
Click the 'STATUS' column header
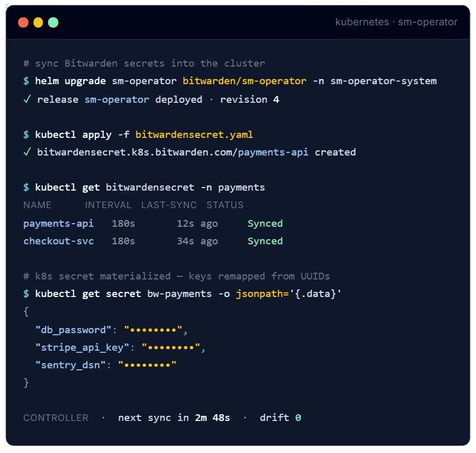(225, 205)
